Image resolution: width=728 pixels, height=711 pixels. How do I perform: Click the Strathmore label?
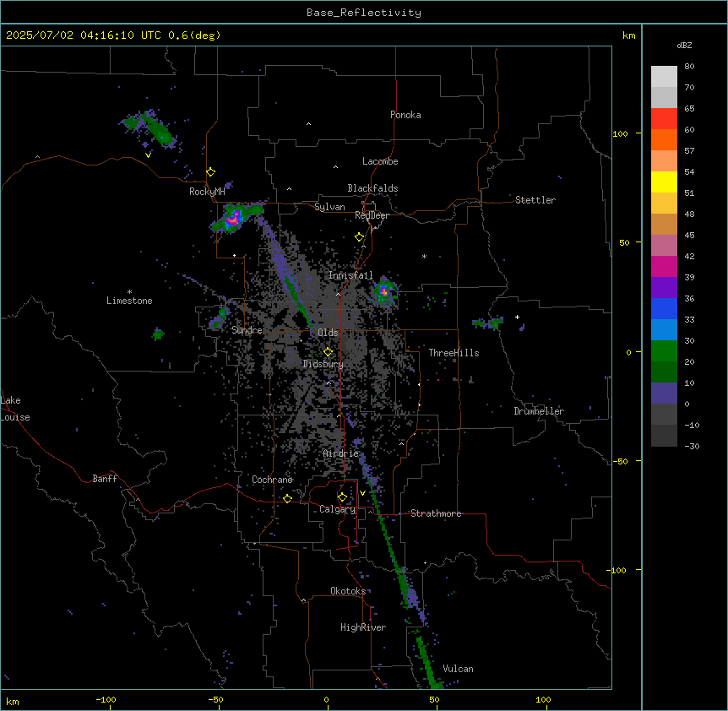pos(436,513)
